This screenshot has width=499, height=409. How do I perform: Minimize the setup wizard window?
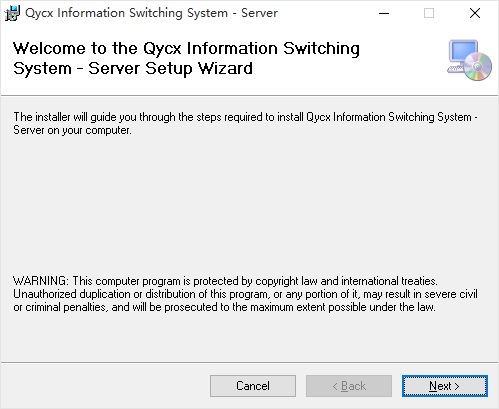(384, 13)
